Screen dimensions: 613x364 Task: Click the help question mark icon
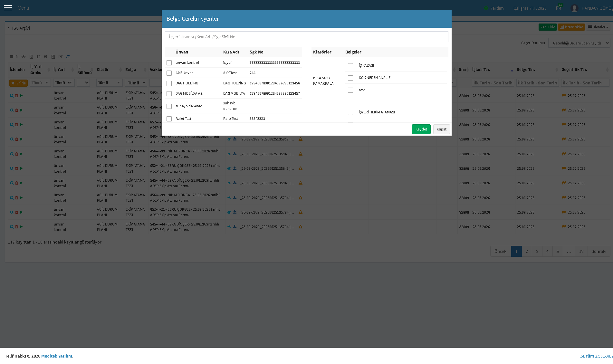(46, 57)
